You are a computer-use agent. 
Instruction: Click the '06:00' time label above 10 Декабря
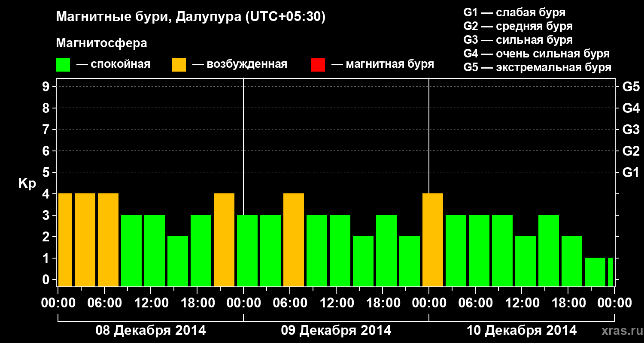coord(475,303)
